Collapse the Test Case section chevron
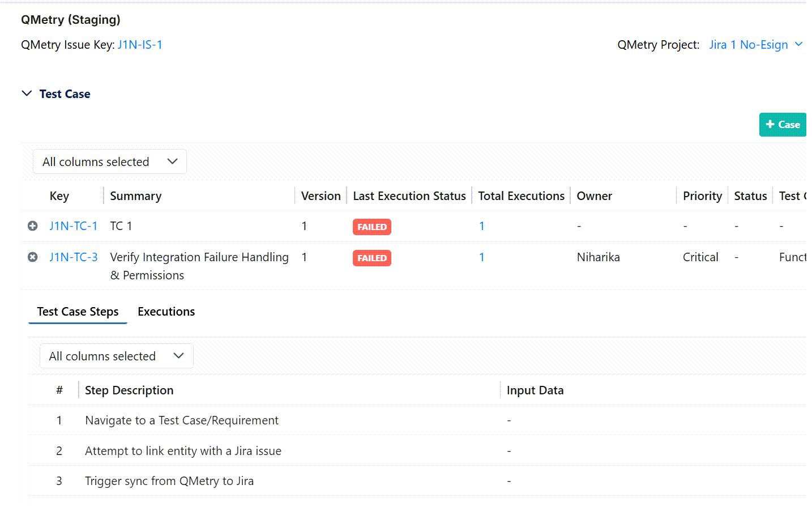Image resolution: width=812 pixels, height=506 pixels. point(27,93)
